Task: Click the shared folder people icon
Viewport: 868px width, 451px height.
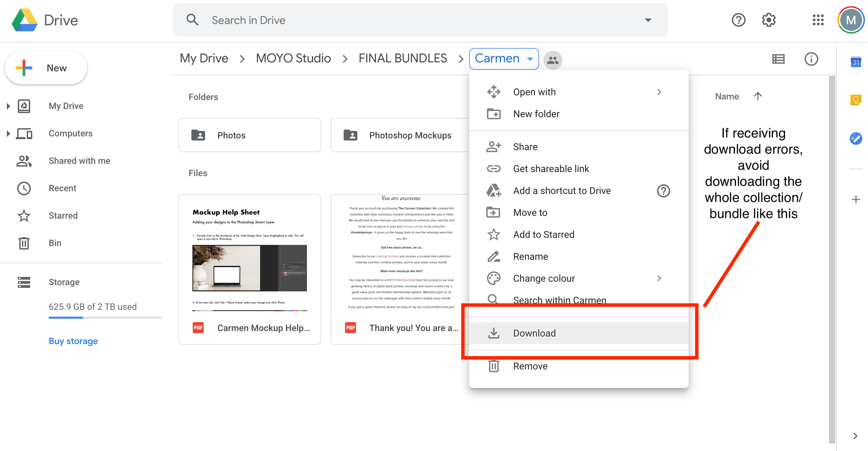Action: tap(552, 60)
